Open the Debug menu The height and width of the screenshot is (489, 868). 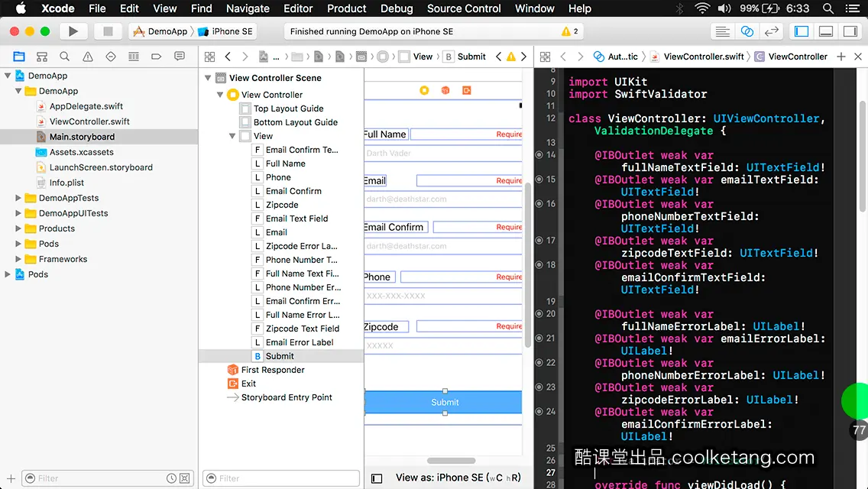click(x=397, y=8)
